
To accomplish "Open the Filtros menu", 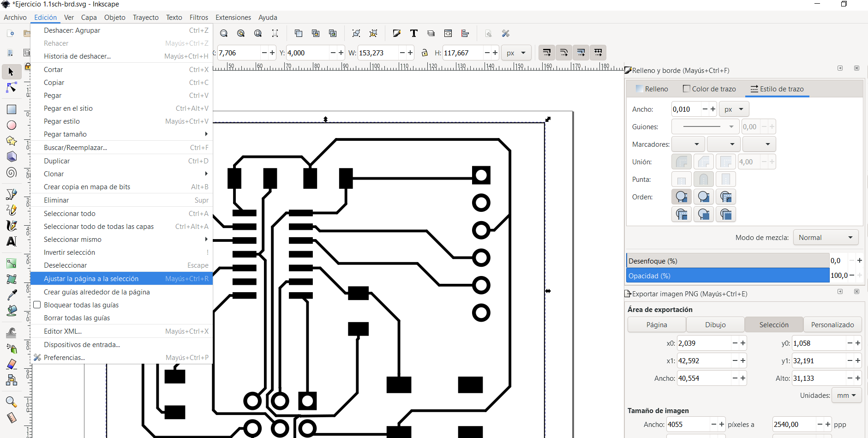I will point(198,17).
